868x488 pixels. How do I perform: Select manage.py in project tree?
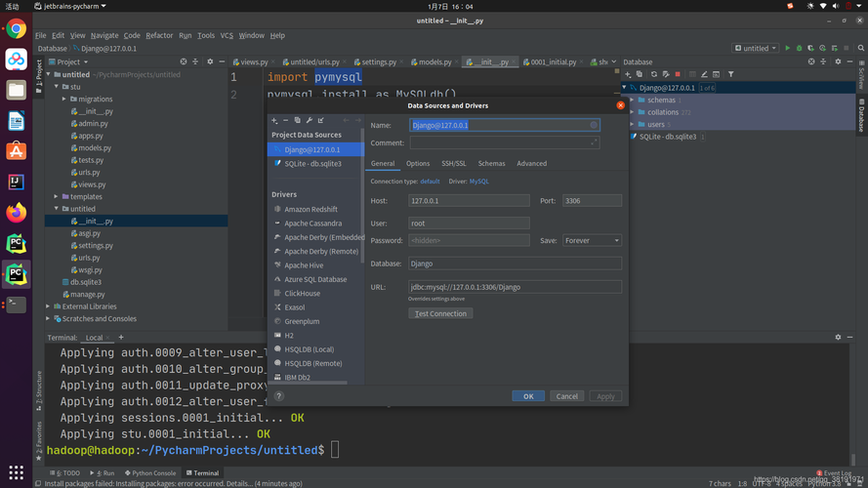[87, 295]
